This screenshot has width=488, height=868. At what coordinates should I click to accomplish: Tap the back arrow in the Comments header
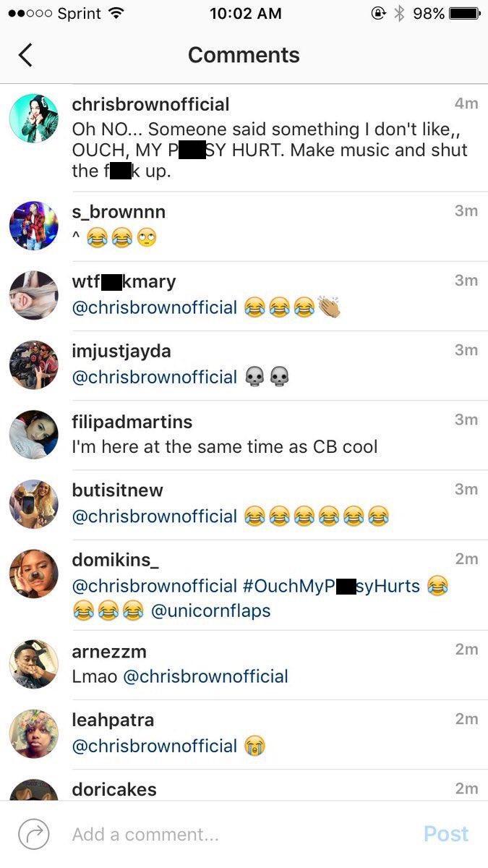pyautogui.click(x=25, y=55)
